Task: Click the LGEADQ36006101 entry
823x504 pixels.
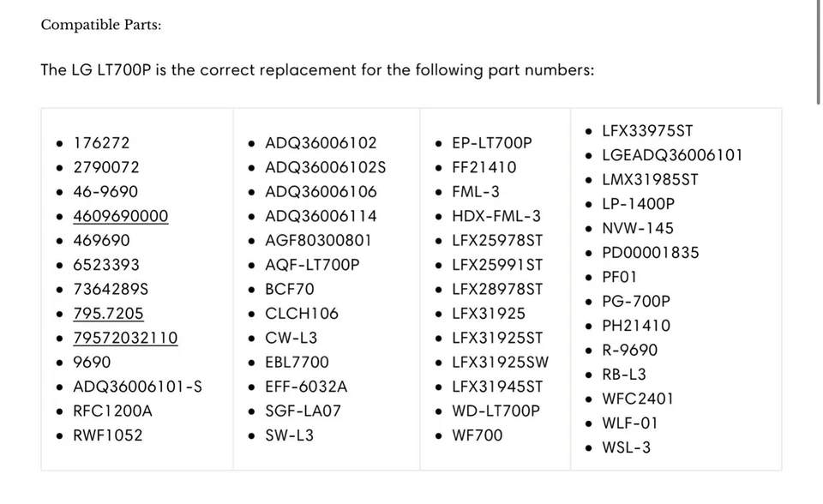Action: click(672, 155)
